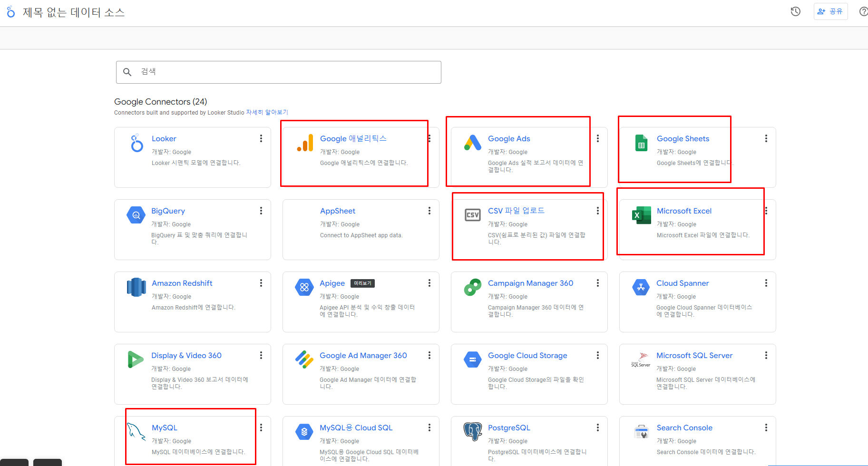The image size is (868, 466).
Task: Click the 공유 share button
Action: point(830,11)
